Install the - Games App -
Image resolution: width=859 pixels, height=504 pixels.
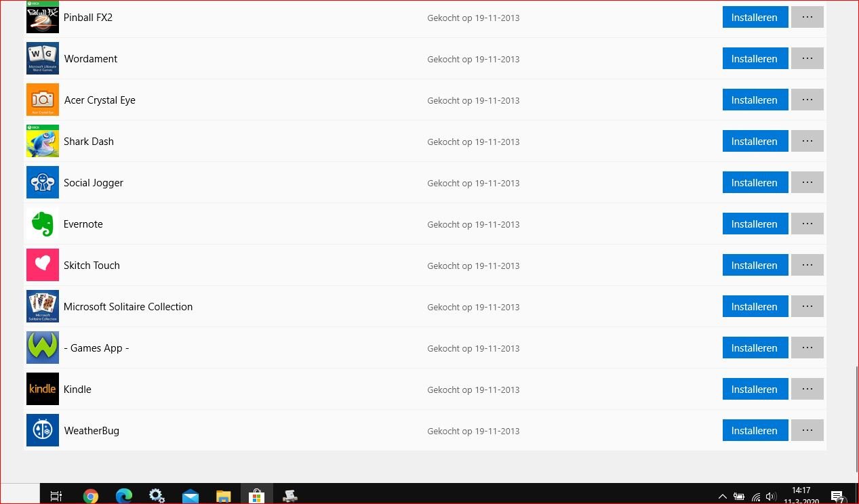pyautogui.click(x=755, y=348)
